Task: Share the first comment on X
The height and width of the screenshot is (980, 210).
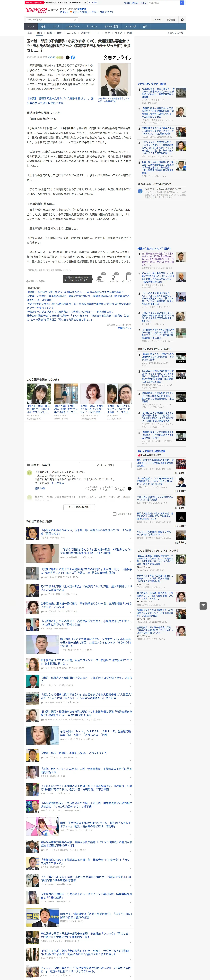Action: 130,489
